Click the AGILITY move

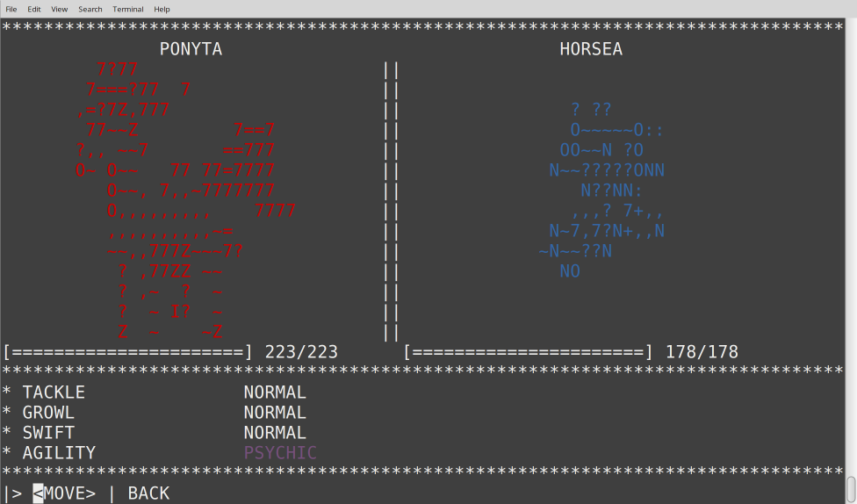tap(59, 453)
